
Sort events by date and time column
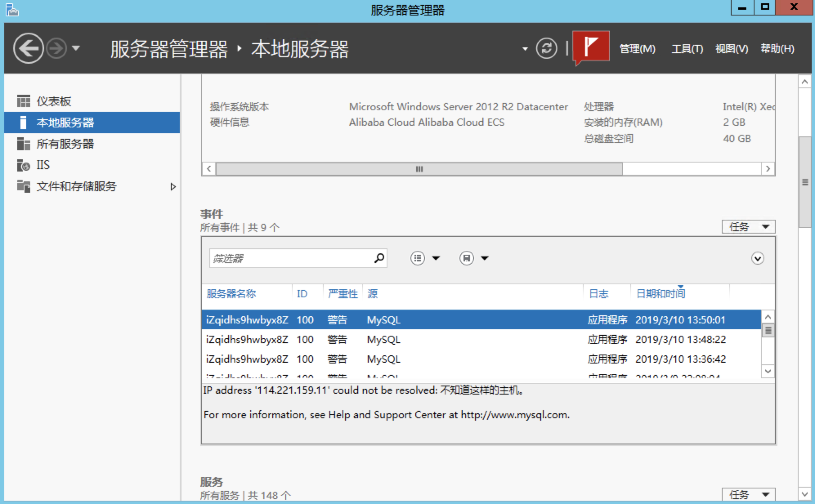click(661, 294)
